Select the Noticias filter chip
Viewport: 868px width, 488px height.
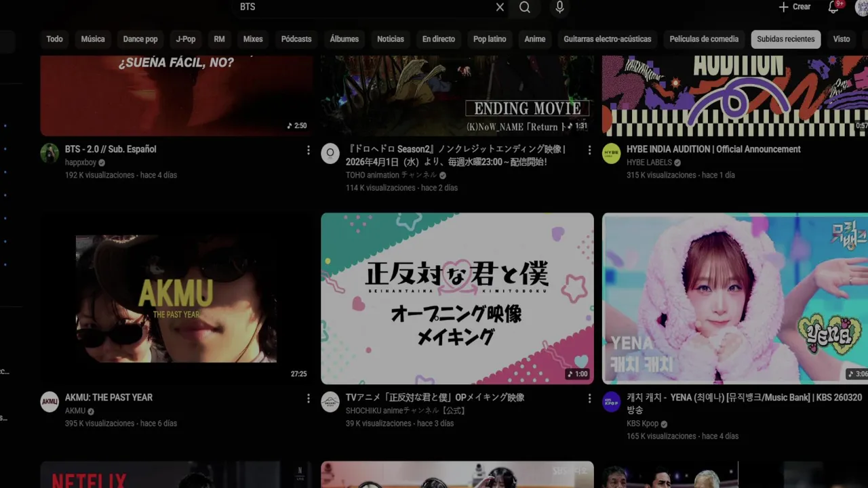coord(391,39)
